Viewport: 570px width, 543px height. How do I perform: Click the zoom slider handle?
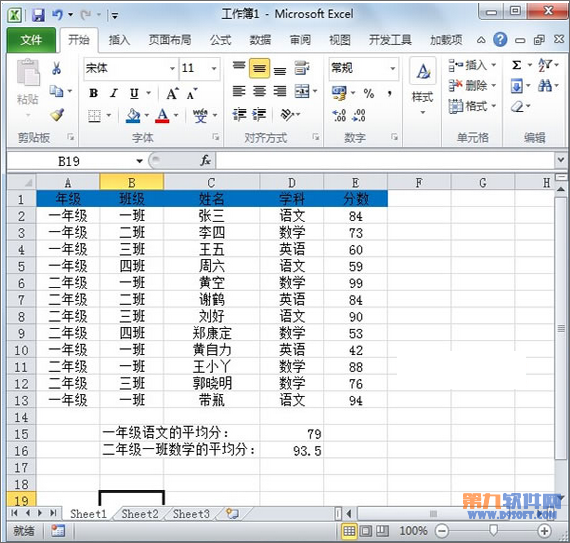(493, 530)
